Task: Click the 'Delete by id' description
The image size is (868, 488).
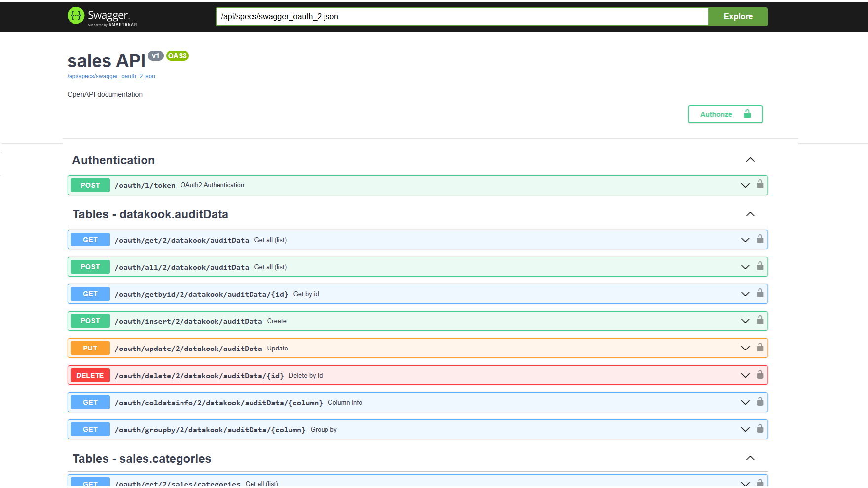Action: pyautogui.click(x=306, y=376)
